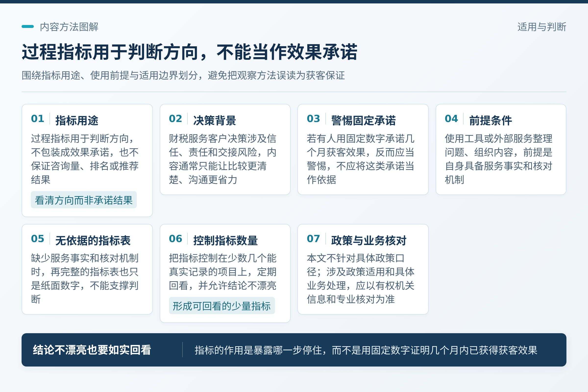Screen dimensions: 588x392
Task: Click the card heading 政策与业务核对
Action: click(x=369, y=241)
